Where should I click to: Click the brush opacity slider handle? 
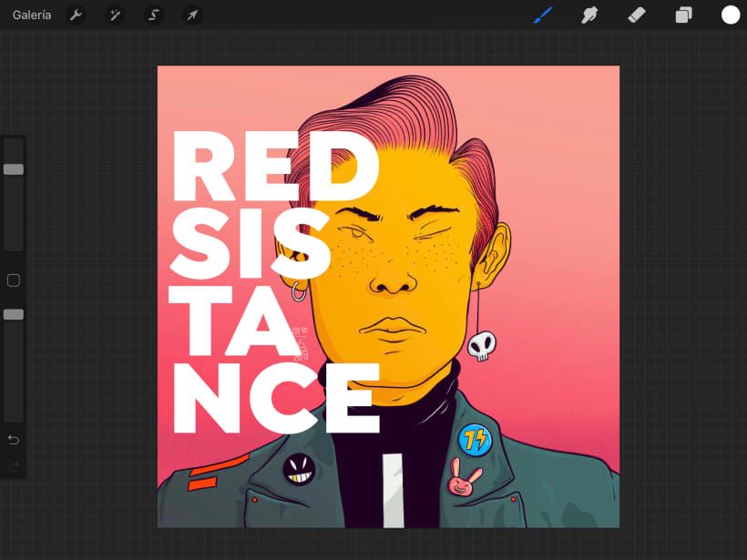pyautogui.click(x=14, y=314)
